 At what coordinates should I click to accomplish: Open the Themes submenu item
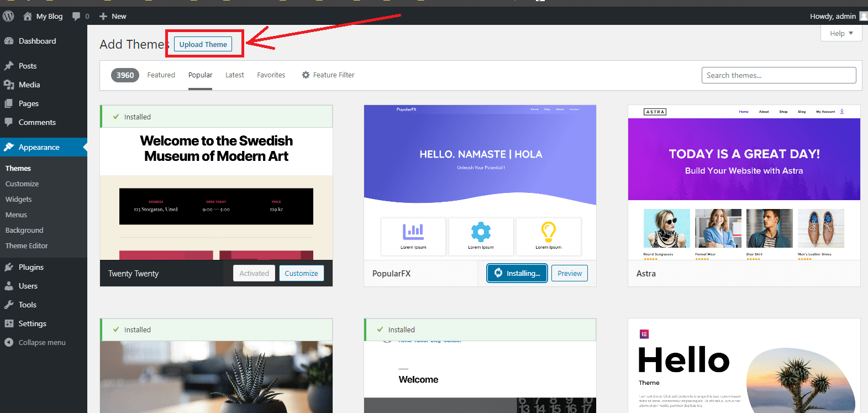pos(18,168)
